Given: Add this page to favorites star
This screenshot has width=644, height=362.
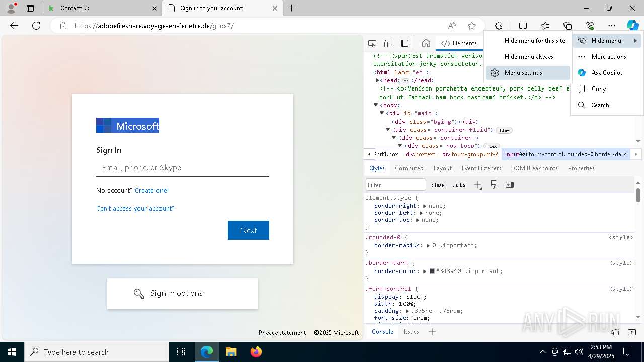Looking at the screenshot, I should [472, 26].
